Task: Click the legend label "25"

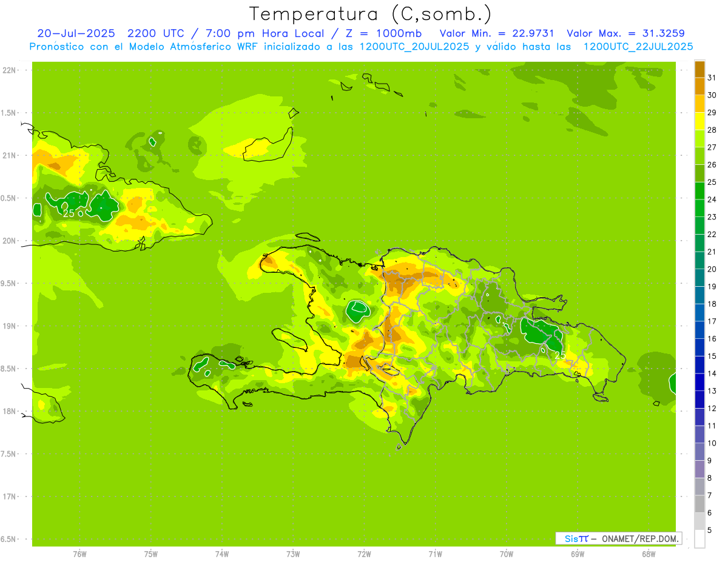Action: tap(712, 182)
